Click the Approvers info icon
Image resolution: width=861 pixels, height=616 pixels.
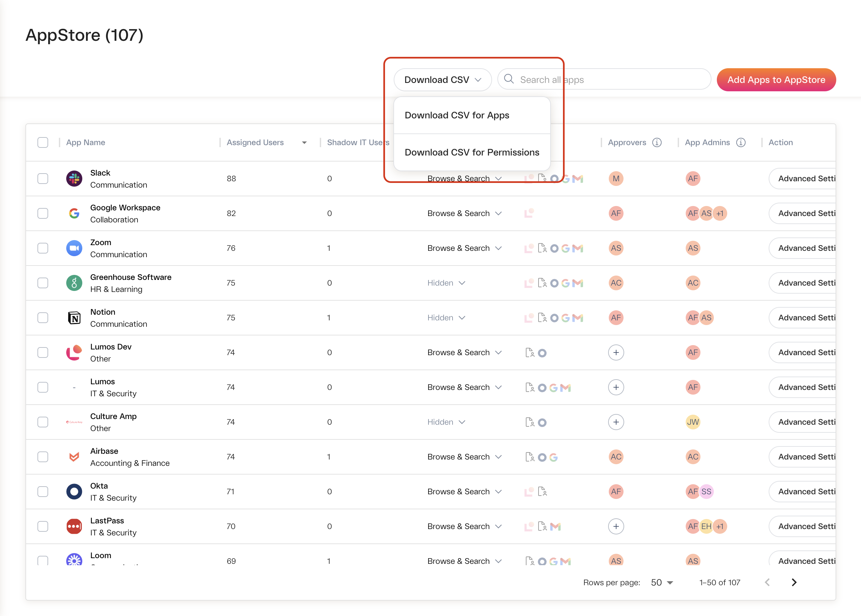(x=657, y=142)
